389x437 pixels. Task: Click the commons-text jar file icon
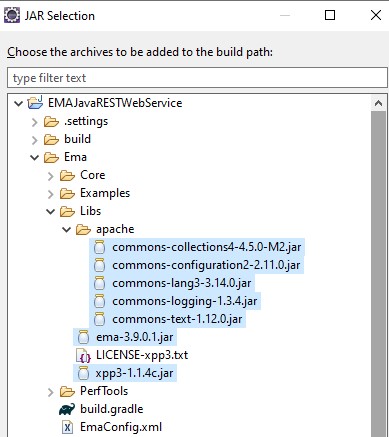tap(99, 319)
